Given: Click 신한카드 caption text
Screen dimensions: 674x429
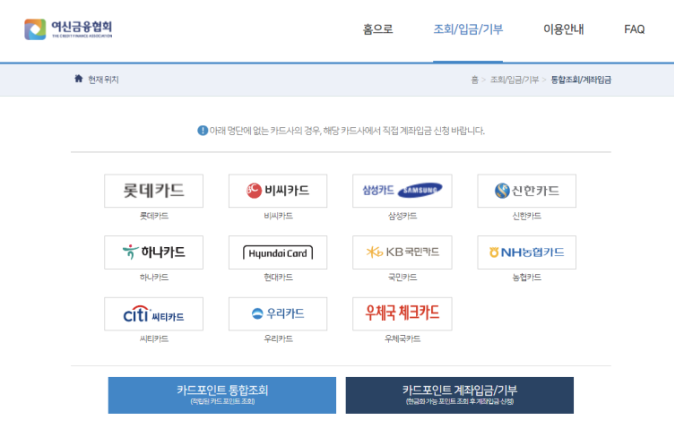Looking at the screenshot, I should (x=527, y=216).
